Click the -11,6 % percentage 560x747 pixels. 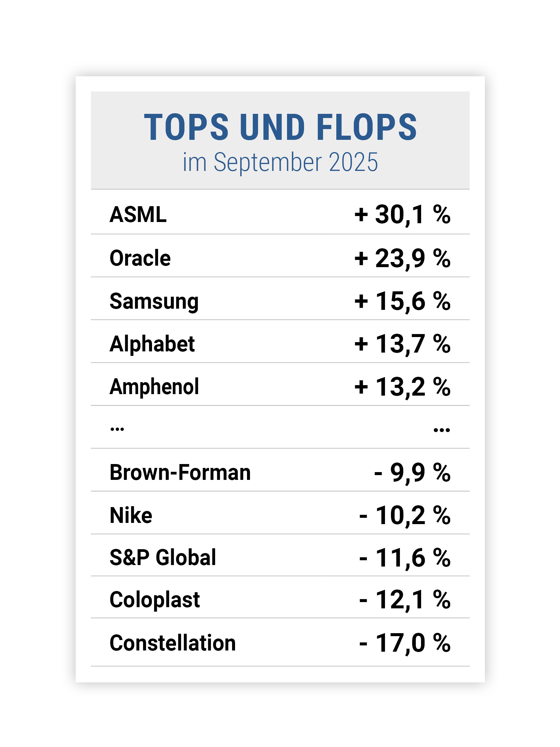[x=404, y=558]
